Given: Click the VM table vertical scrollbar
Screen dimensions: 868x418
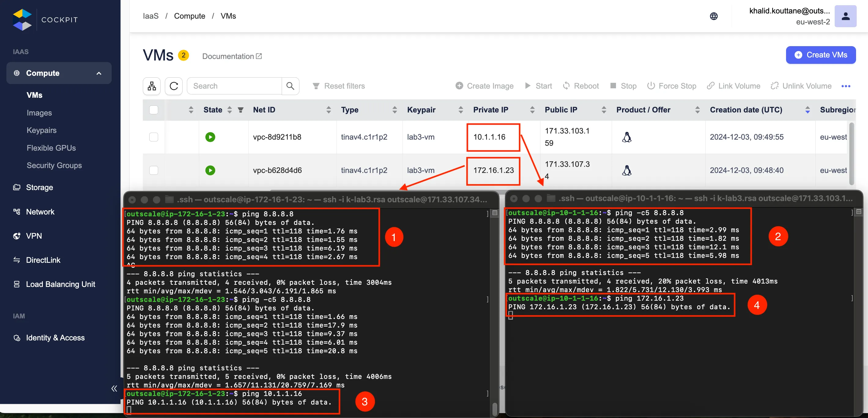Looking at the screenshot, I should pyautogui.click(x=851, y=153).
